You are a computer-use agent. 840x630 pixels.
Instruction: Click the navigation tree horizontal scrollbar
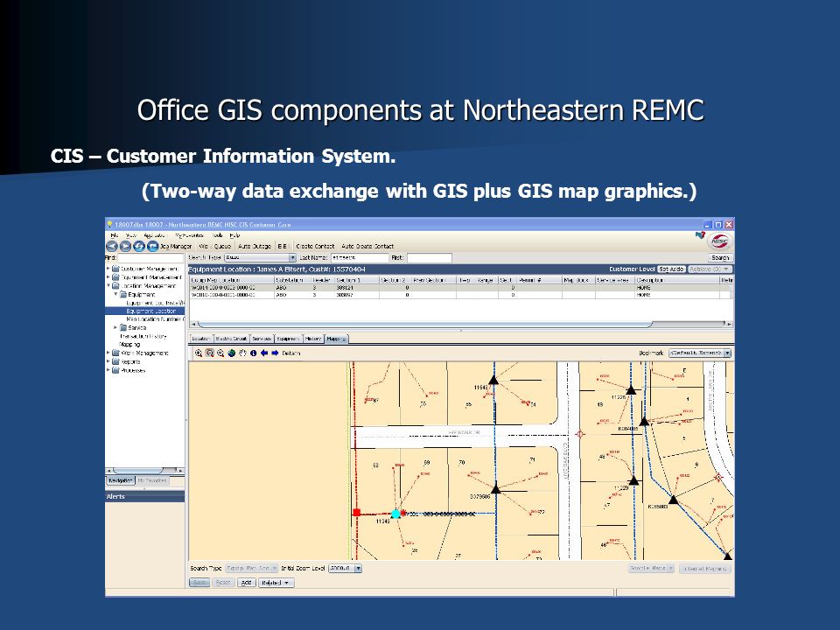[144, 471]
